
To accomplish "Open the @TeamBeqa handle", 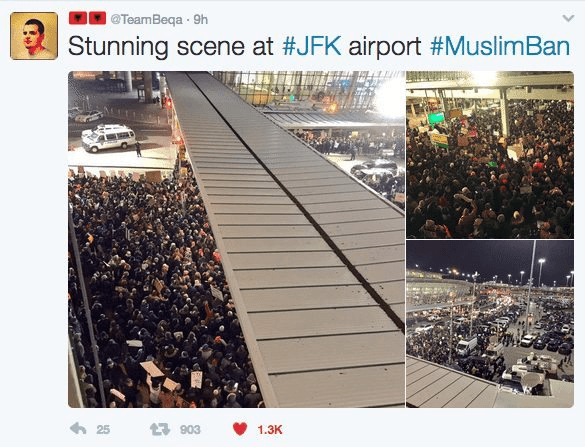I will tap(146, 19).
